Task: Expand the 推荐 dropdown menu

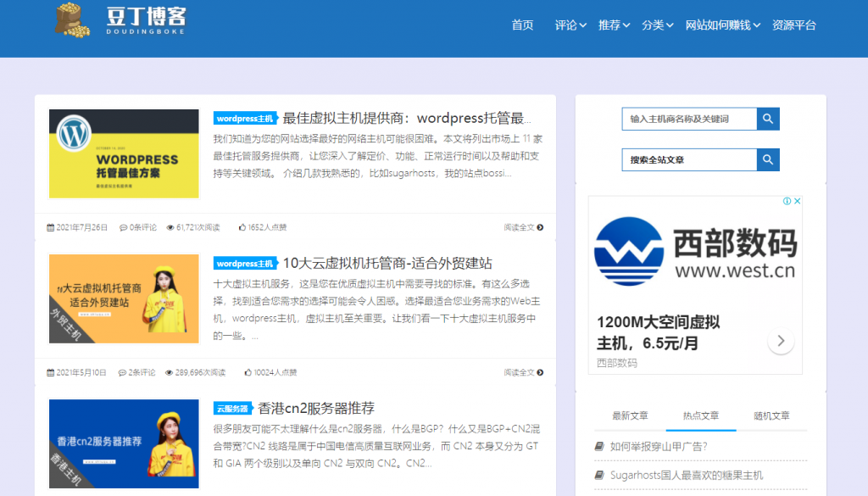Action: [x=614, y=25]
